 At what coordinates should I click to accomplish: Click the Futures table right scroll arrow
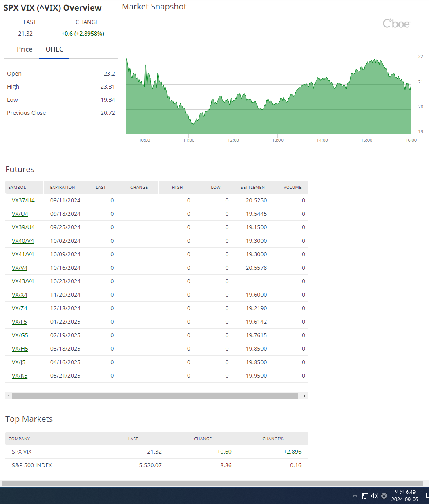304,396
